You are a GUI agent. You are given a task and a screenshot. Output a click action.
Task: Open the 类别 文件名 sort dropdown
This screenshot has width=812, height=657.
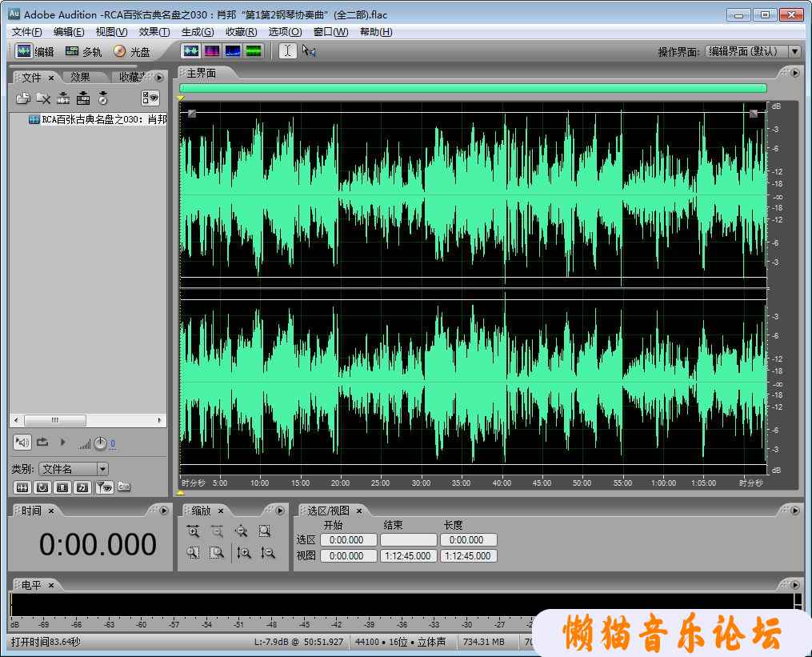click(74, 469)
